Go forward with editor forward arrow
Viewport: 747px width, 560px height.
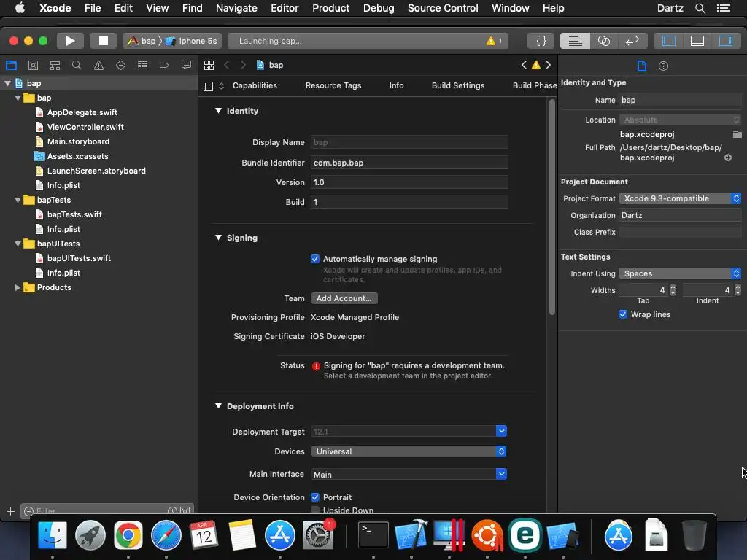(243, 65)
